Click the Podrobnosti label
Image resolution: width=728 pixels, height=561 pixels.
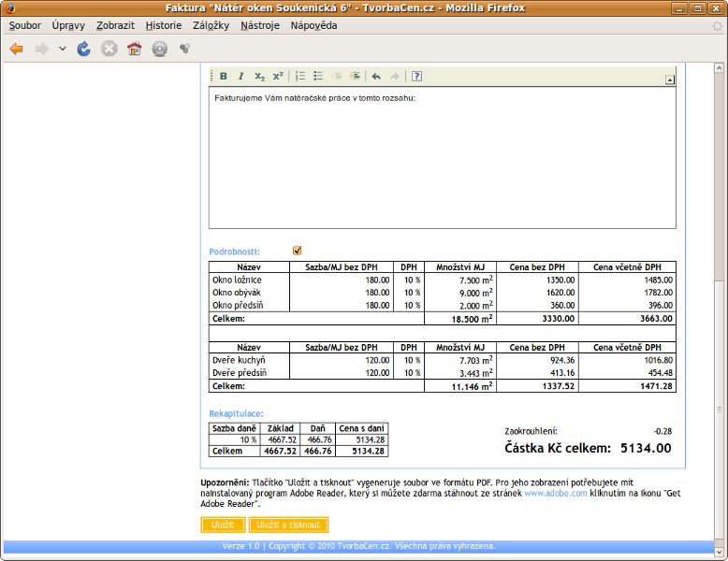pyautogui.click(x=235, y=252)
